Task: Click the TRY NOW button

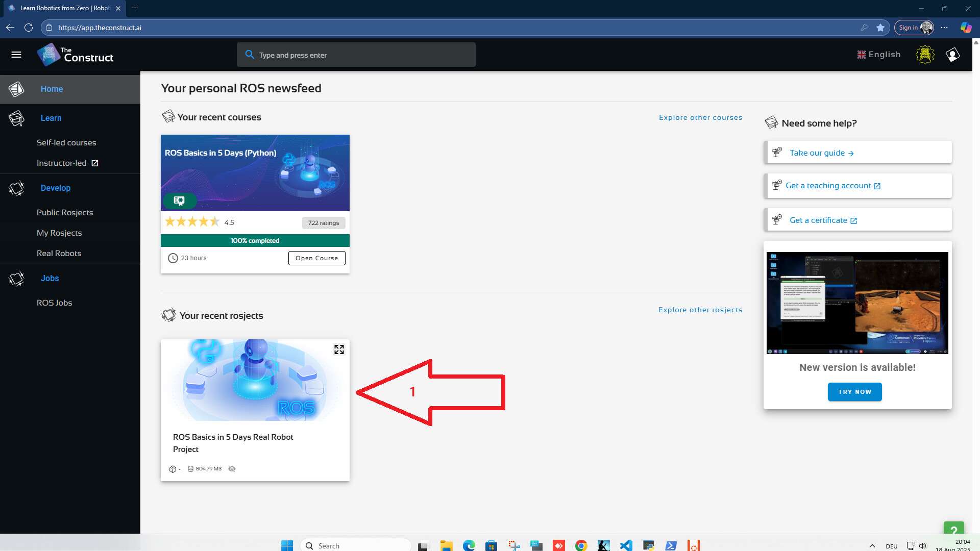Action: click(854, 392)
